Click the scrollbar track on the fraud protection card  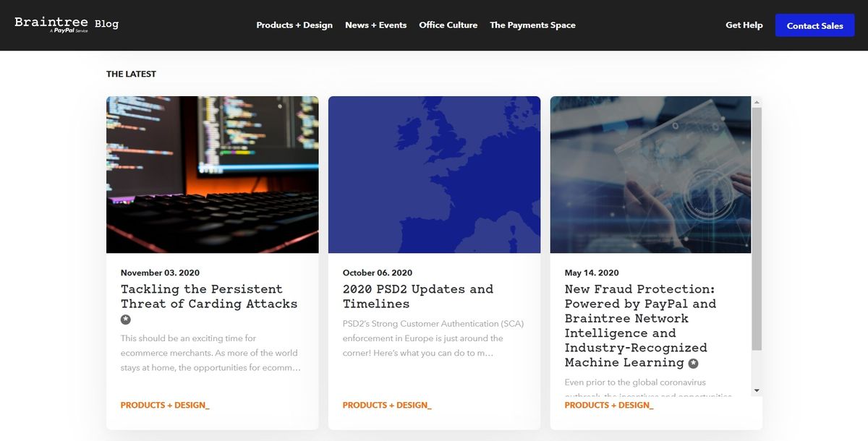(x=755, y=246)
